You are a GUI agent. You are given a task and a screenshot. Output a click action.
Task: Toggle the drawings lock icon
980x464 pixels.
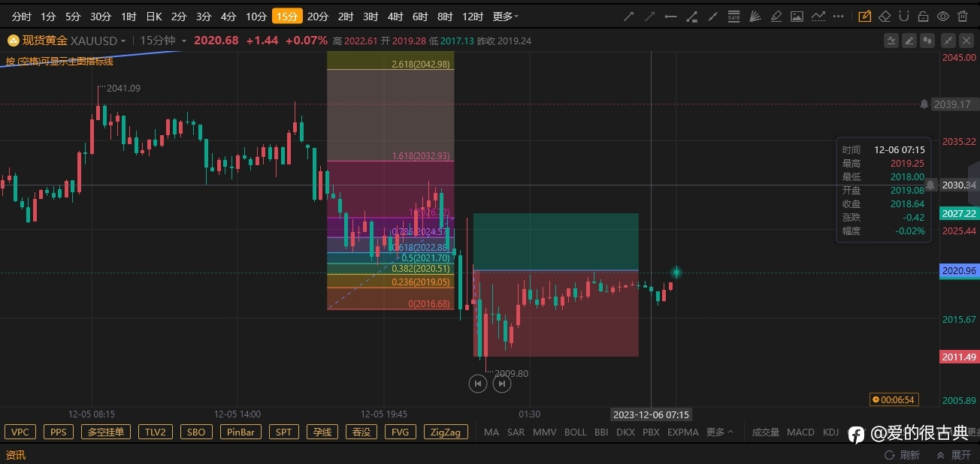click(x=924, y=17)
